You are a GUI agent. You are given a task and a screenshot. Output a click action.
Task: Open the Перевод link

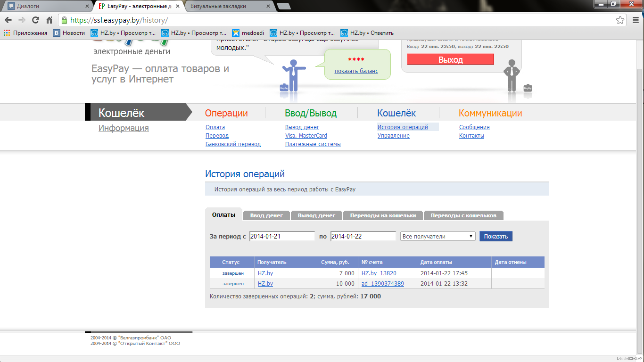[217, 136]
